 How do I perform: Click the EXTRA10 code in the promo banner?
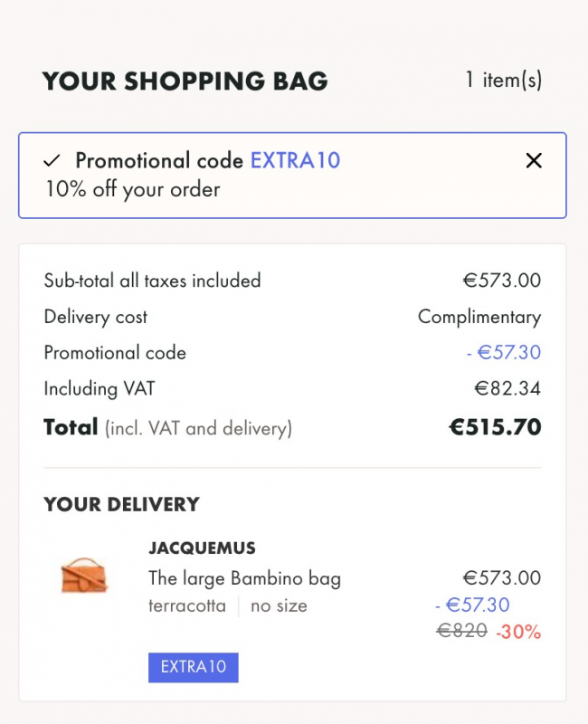pyautogui.click(x=295, y=161)
